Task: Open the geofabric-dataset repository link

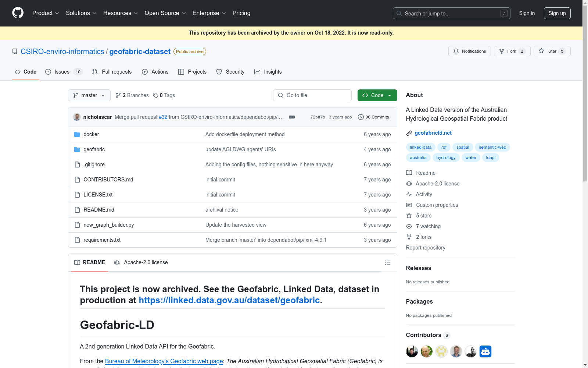Action: pos(140,52)
